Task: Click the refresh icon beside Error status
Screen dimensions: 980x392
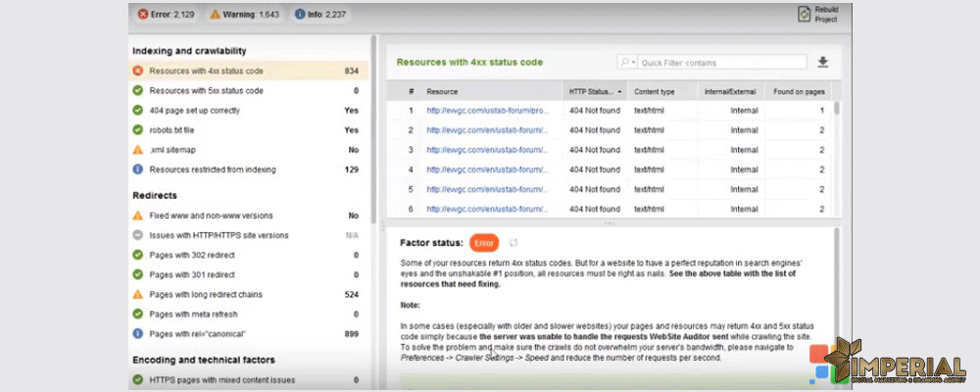Action: 512,243
